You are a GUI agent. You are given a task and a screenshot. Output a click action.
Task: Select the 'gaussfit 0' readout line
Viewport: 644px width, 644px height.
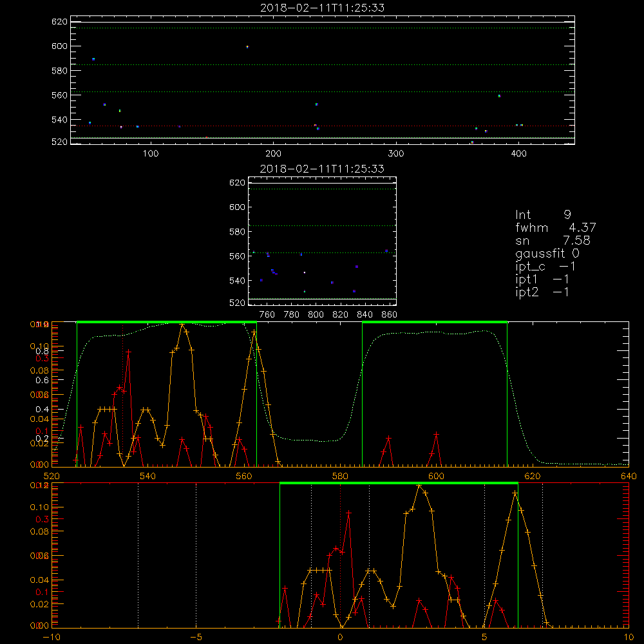547,253
